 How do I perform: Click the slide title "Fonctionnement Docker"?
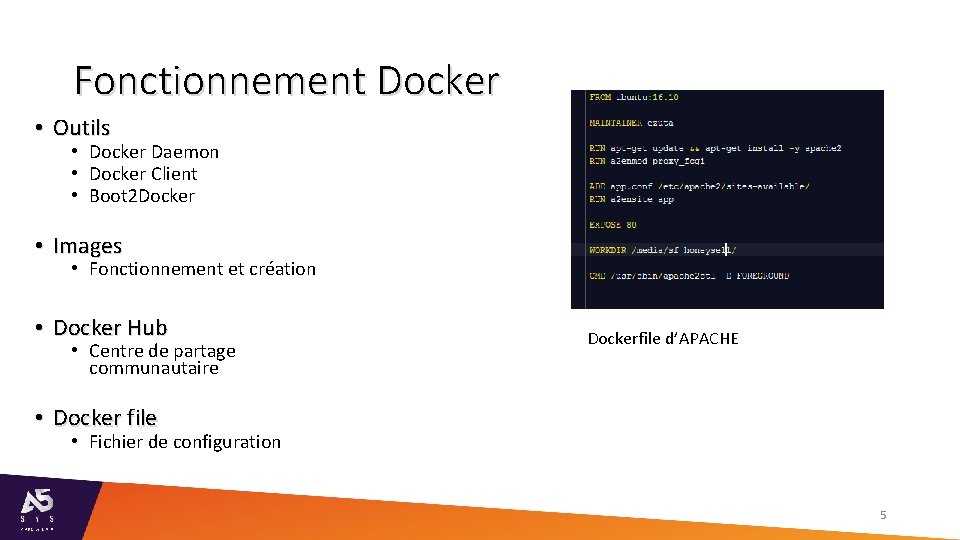tap(287, 81)
